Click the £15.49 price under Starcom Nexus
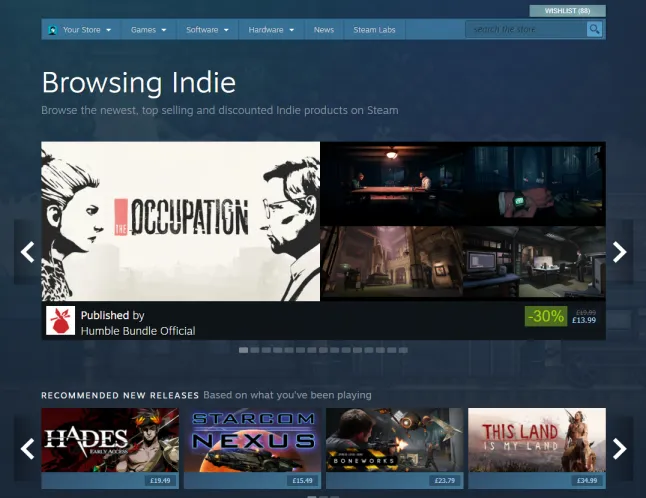The width and height of the screenshot is (646, 498). tap(302, 480)
